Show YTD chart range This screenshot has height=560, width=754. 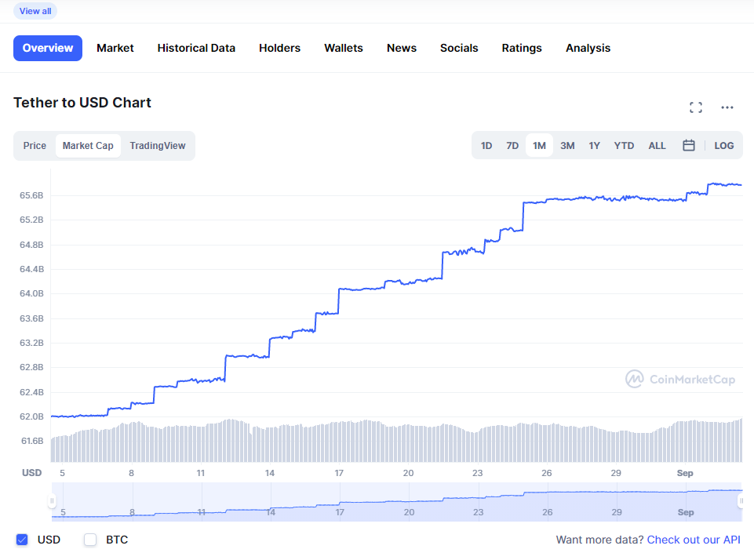tap(624, 145)
